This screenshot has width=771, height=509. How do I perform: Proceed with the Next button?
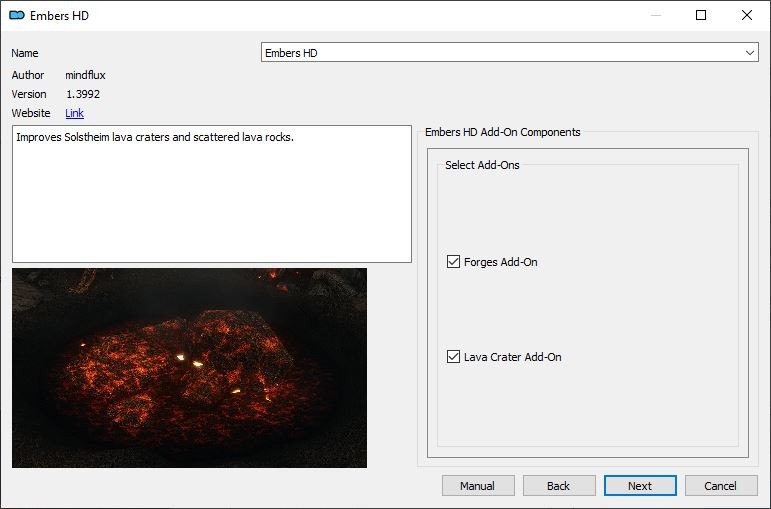point(640,486)
